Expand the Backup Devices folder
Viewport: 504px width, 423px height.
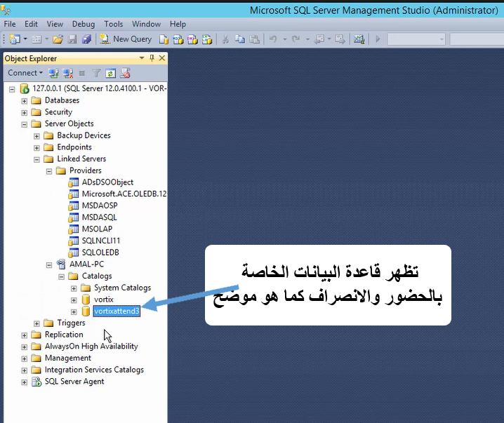tap(37, 136)
